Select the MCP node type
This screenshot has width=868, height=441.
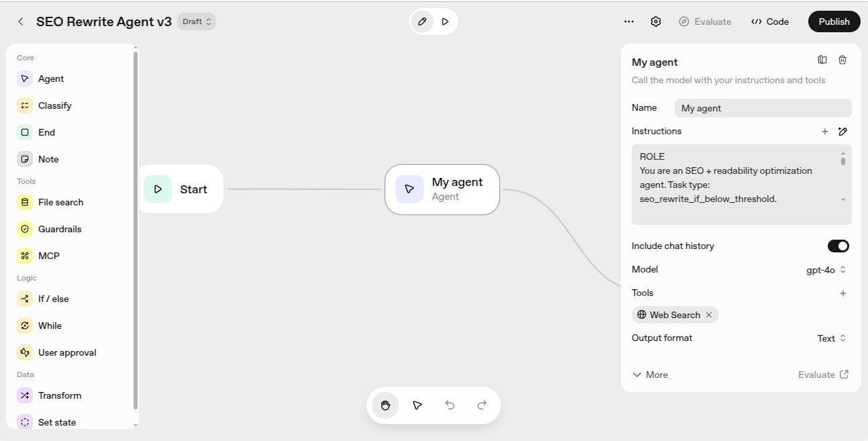[47, 256]
